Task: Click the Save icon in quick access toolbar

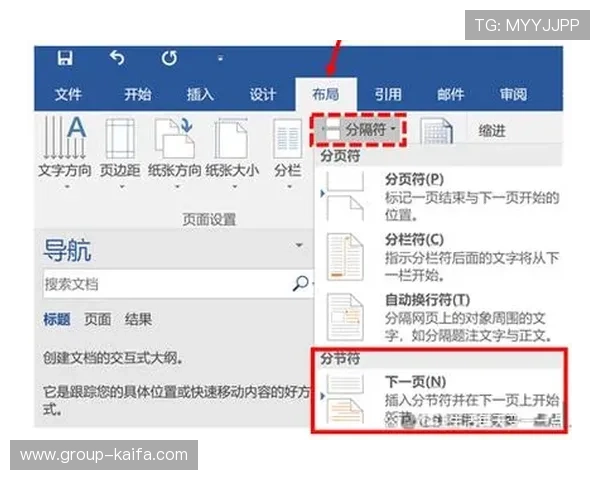Action: click(x=65, y=58)
